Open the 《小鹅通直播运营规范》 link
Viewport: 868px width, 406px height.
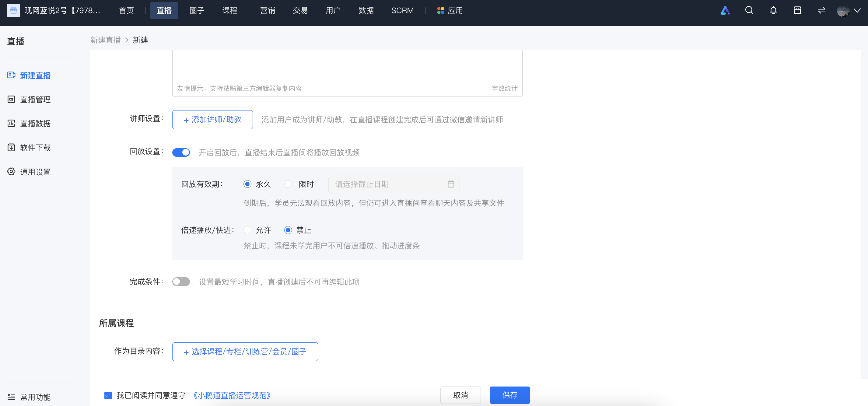tap(232, 395)
